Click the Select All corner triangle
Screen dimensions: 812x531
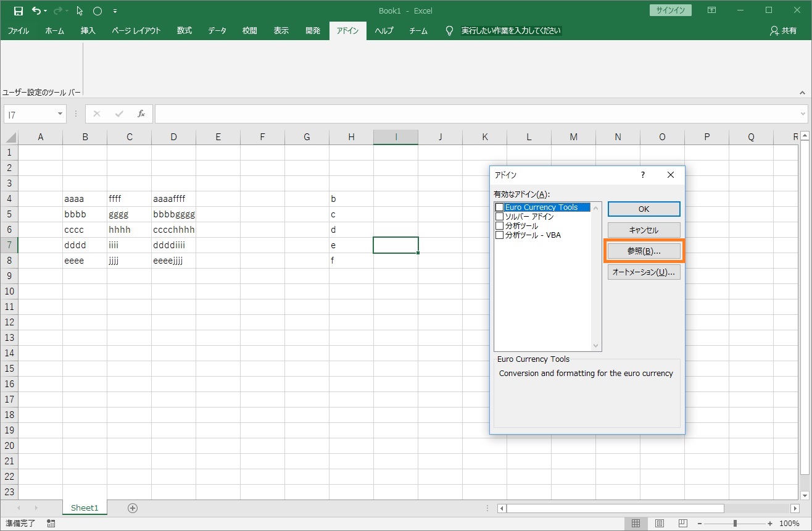click(9, 137)
